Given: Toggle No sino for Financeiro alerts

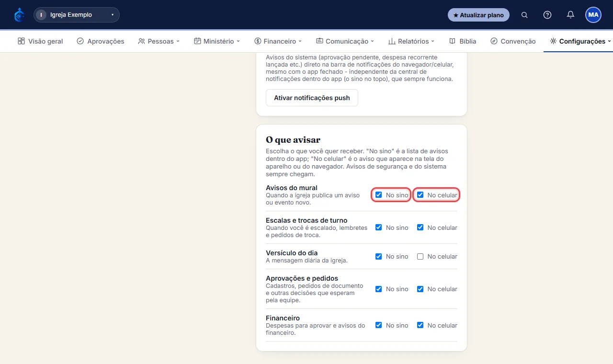Looking at the screenshot, I should pyautogui.click(x=379, y=325).
